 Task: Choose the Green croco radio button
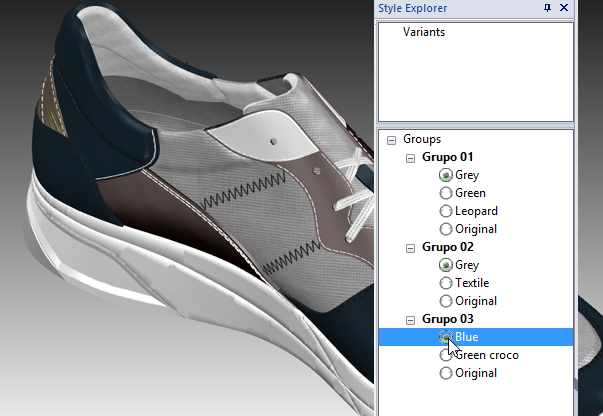click(x=445, y=355)
